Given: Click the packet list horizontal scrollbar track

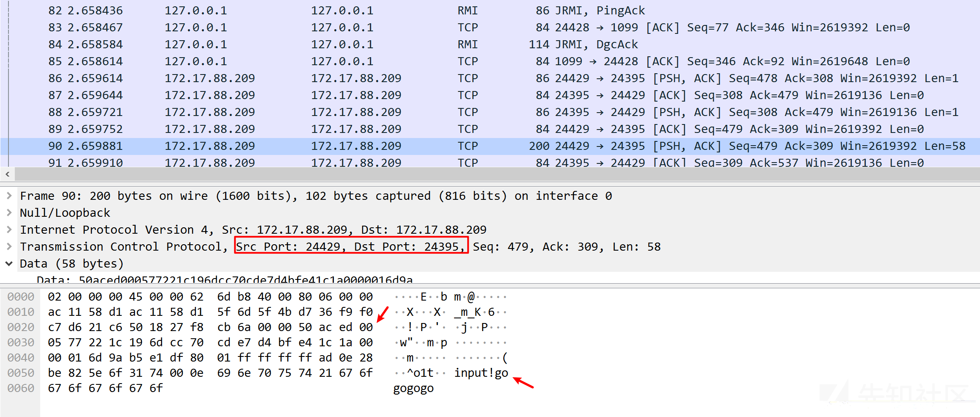Looking at the screenshot, I should click(497, 174).
